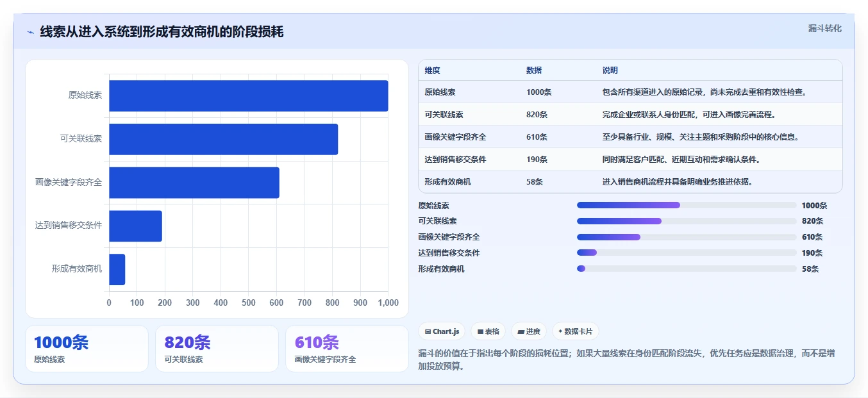Select the 数据卡片 chip
This screenshot has height=398, width=868.
(x=575, y=331)
